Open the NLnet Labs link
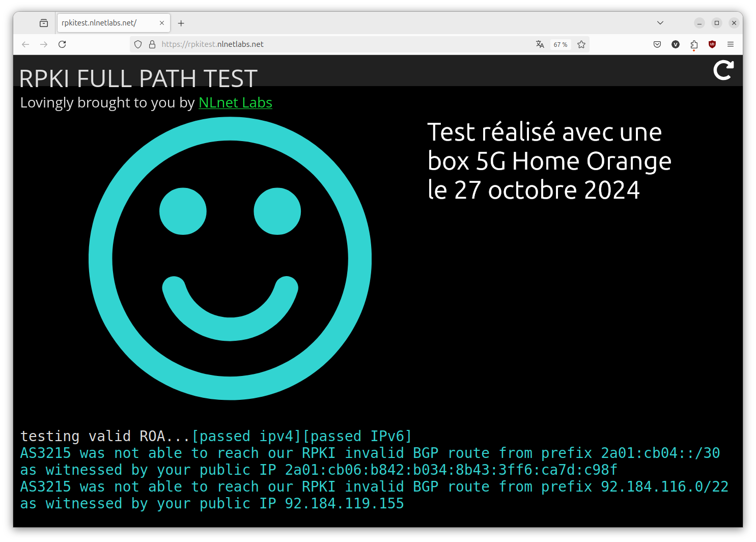Screen dimensions: 756x542 coord(235,102)
